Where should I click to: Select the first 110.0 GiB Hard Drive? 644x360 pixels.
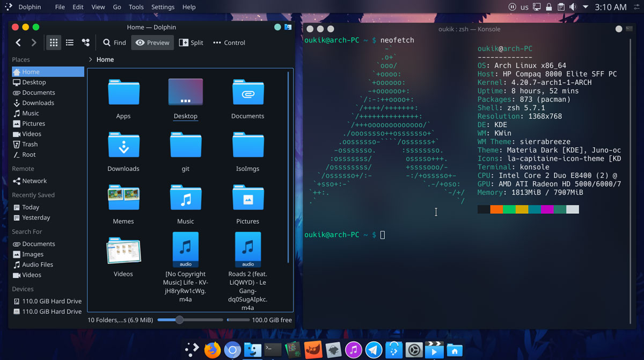click(x=48, y=301)
